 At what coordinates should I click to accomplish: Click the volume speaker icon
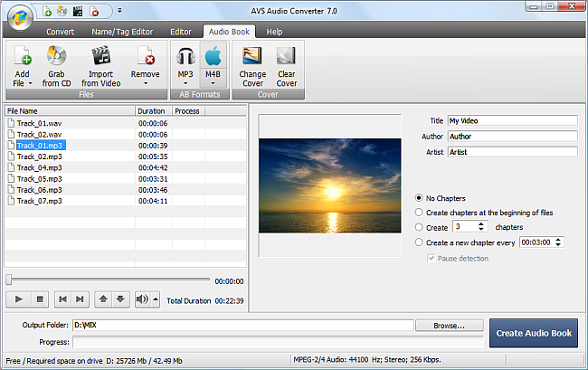143,299
